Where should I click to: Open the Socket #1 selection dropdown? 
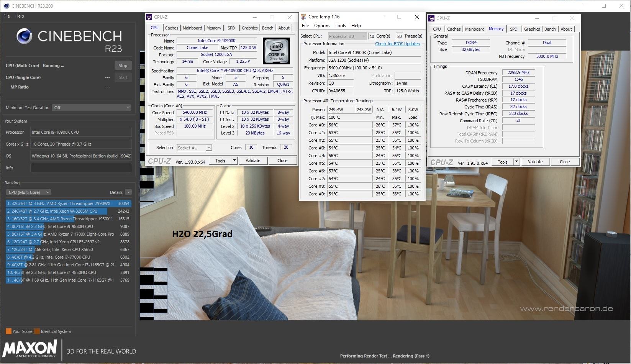(x=194, y=148)
